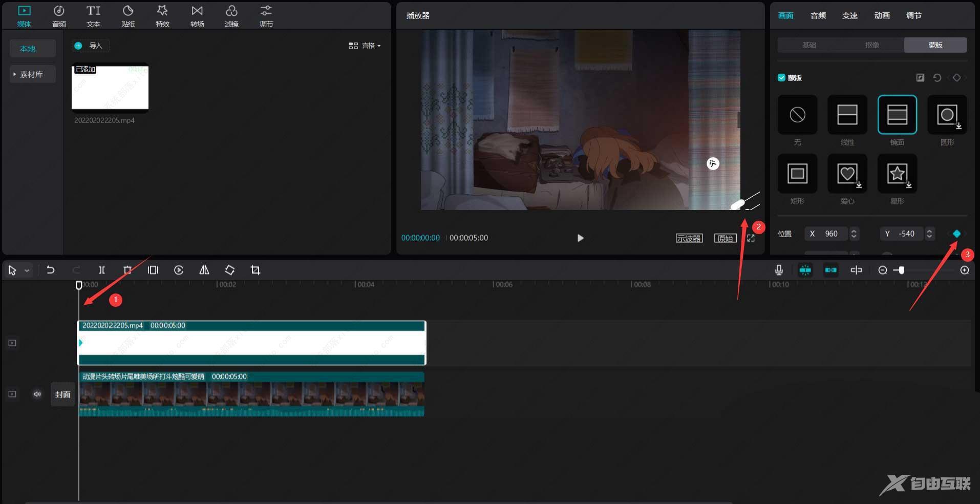Play the preview video
The image size is (980, 504).
pos(580,238)
